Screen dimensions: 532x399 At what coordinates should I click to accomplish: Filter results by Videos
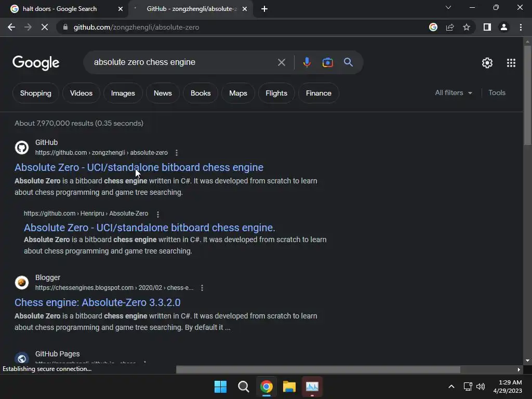pyautogui.click(x=81, y=93)
